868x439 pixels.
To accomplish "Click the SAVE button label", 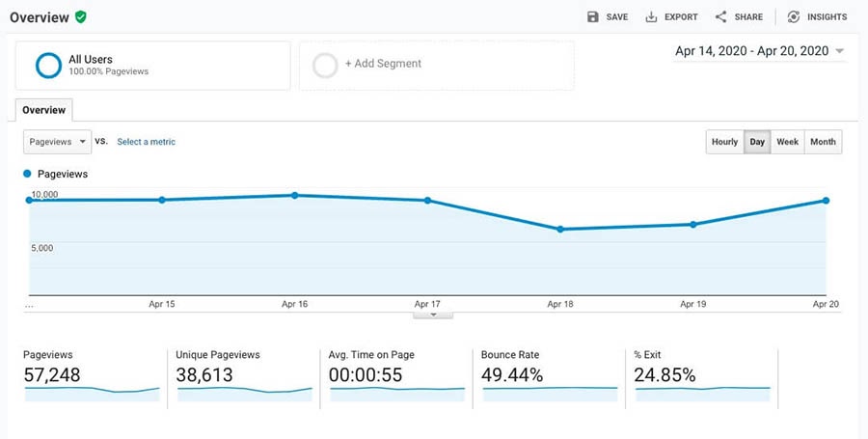I will click(616, 17).
